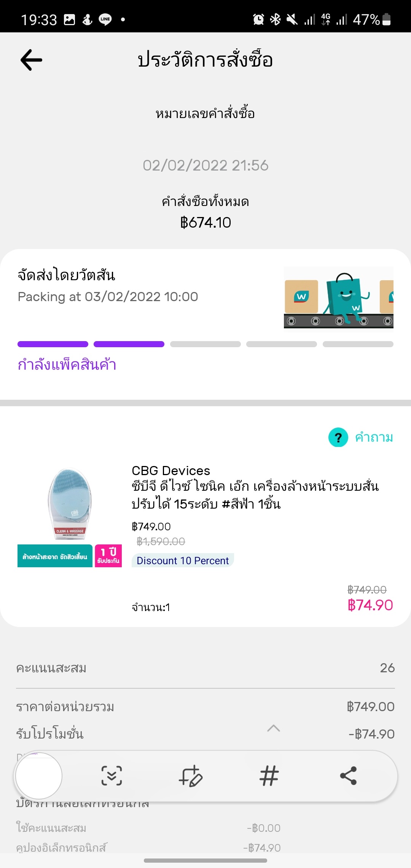
Task: Tap the Discount 10 Percent tag
Action: tap(183, 560)
